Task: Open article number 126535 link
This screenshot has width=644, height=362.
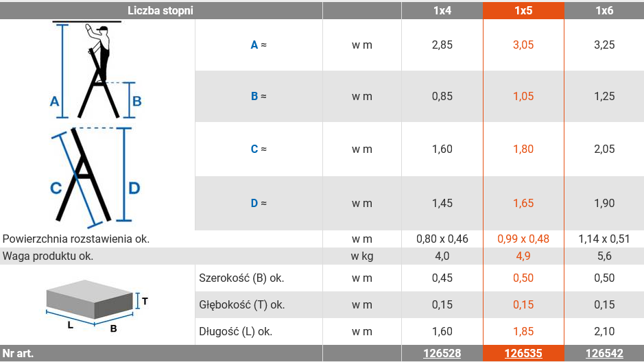Action: click(x=523, y=353)
